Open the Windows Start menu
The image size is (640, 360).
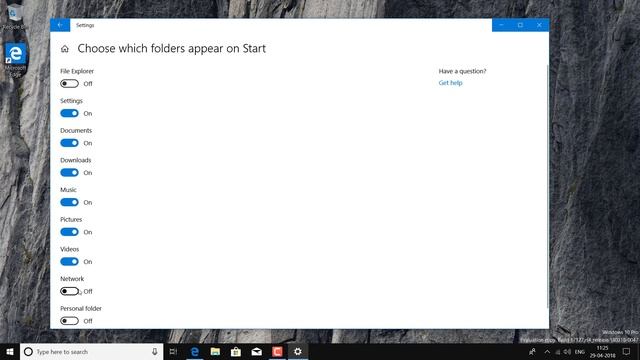[10, 351]
